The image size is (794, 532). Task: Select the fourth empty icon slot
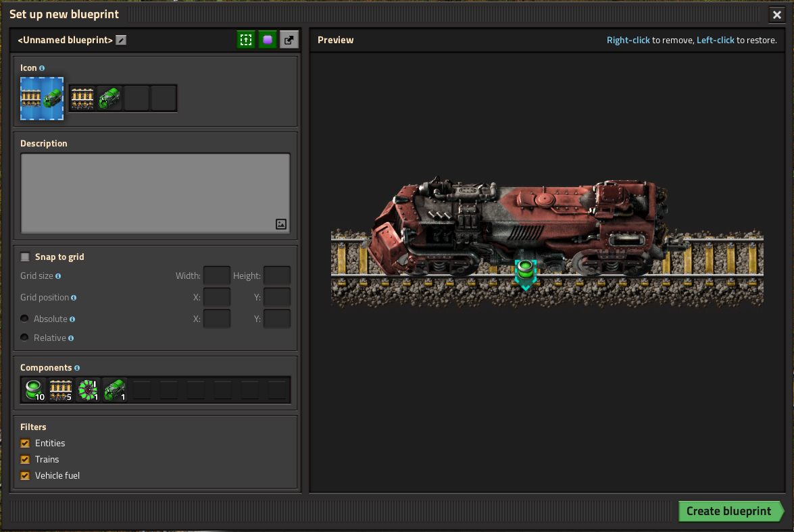(164, 98)
